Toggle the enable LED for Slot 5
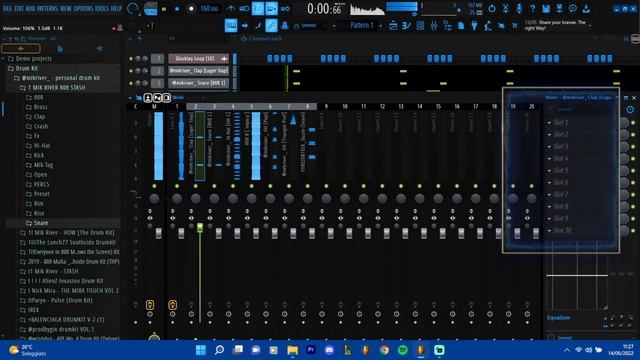Viewport: 640px width, 360px height. click(x=633, y=171)
